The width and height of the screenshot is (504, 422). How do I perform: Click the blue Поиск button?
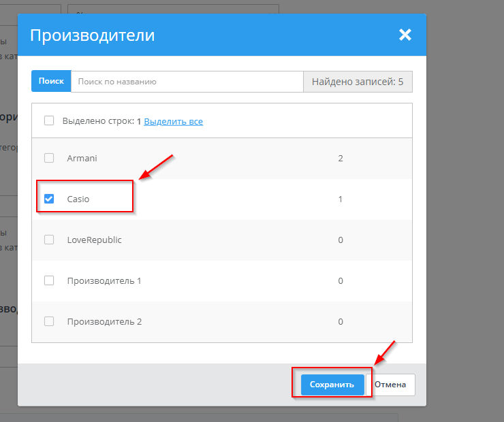(51, 81)
